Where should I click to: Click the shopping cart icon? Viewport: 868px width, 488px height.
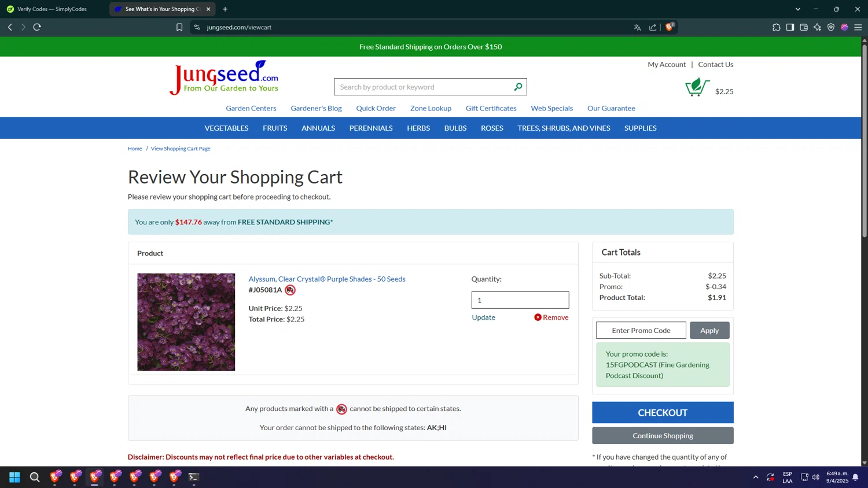[x=697, y=87]
